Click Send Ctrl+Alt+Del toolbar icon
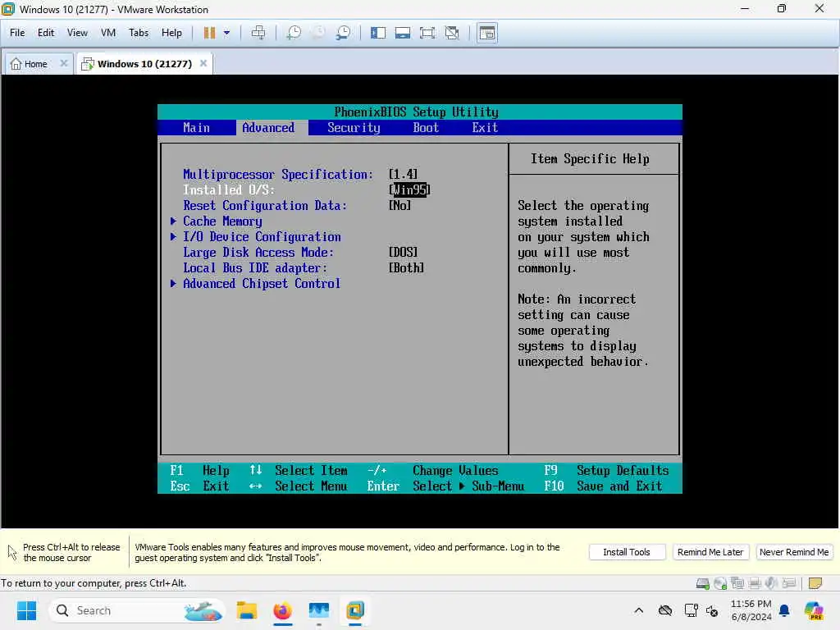 [x=258, y=33]
